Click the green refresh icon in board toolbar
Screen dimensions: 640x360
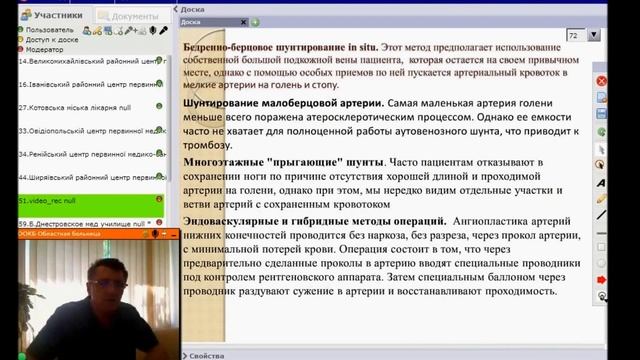coord(601,132)
